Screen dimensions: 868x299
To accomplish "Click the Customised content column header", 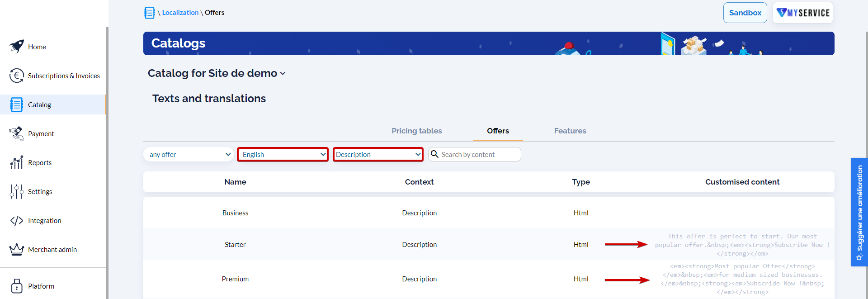I will point(742,182).
